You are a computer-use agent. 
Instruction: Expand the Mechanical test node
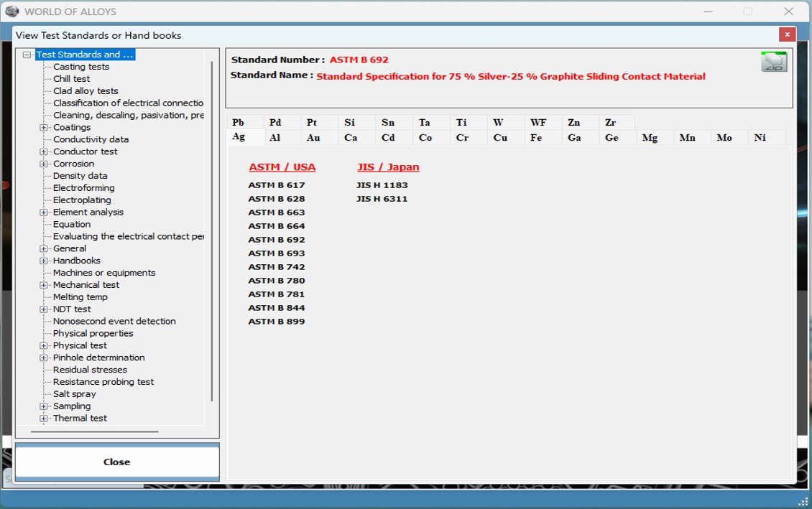click(x=44, y=285)
